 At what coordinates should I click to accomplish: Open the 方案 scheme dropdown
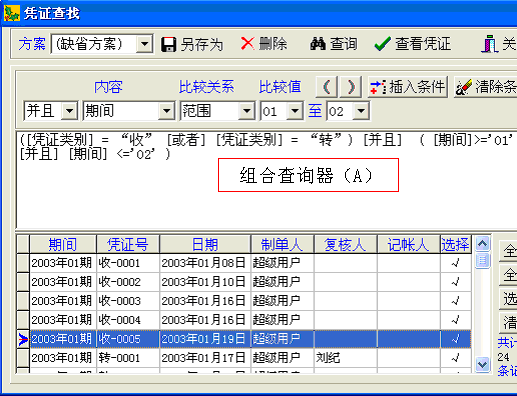(144, 44)
